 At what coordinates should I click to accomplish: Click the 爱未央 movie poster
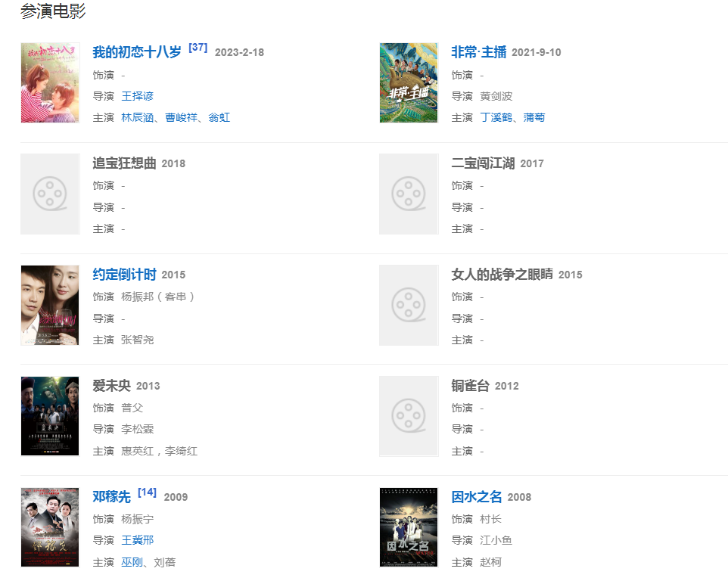pyautogui.click(x=50, y=416)
